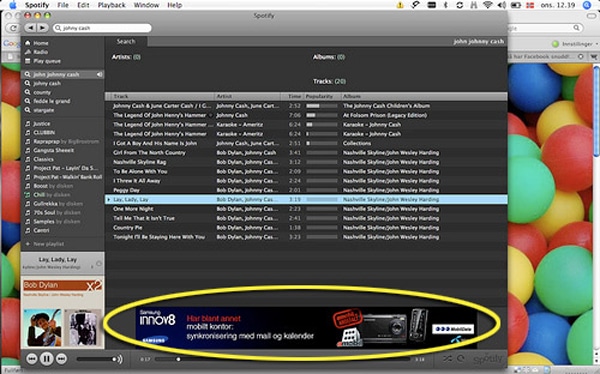Screen dimensions: 600x374
Task: Click the 'Lay, Lady, Lay' now playing title
Action: pyautogui.click(x=58, y=260)
